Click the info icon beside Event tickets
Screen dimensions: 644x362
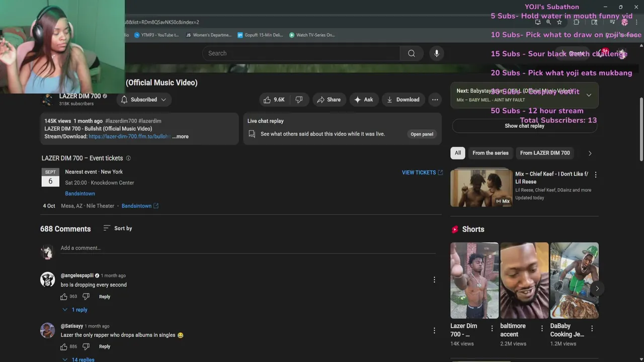[128, 158]
